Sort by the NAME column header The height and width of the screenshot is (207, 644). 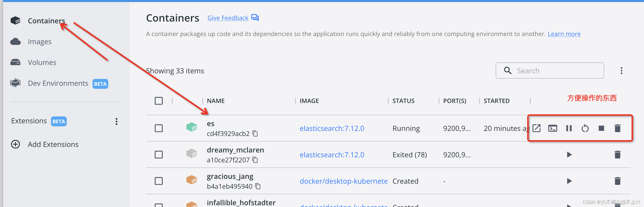216,101
